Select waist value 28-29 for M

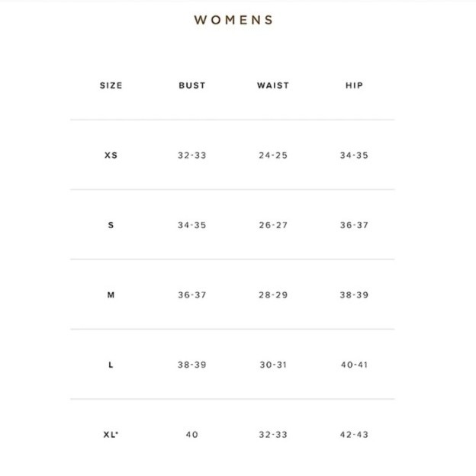(273, 295)
